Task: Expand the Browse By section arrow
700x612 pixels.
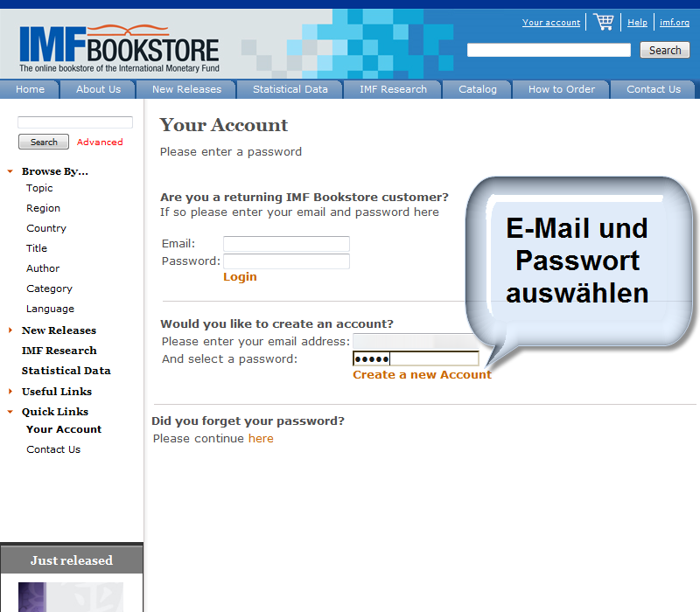Action: point(10,171)
